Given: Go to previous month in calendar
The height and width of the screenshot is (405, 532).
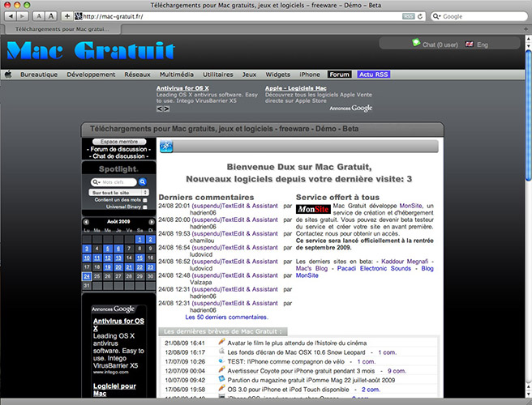Looking at the screenshot, I should [86, 222].
